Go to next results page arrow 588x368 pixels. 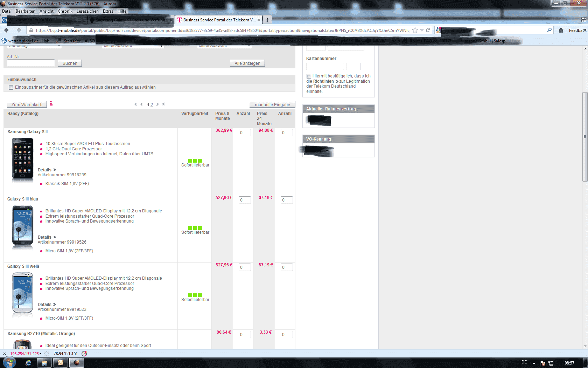pyautogui.click(x=157, y=104)
